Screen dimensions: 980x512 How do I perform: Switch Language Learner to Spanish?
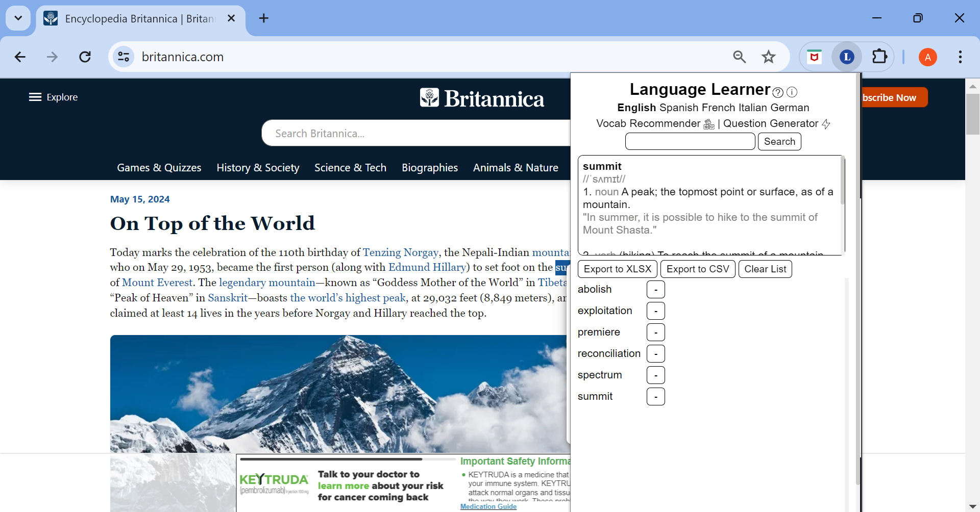pyautogui.click(x=679, y=108)
